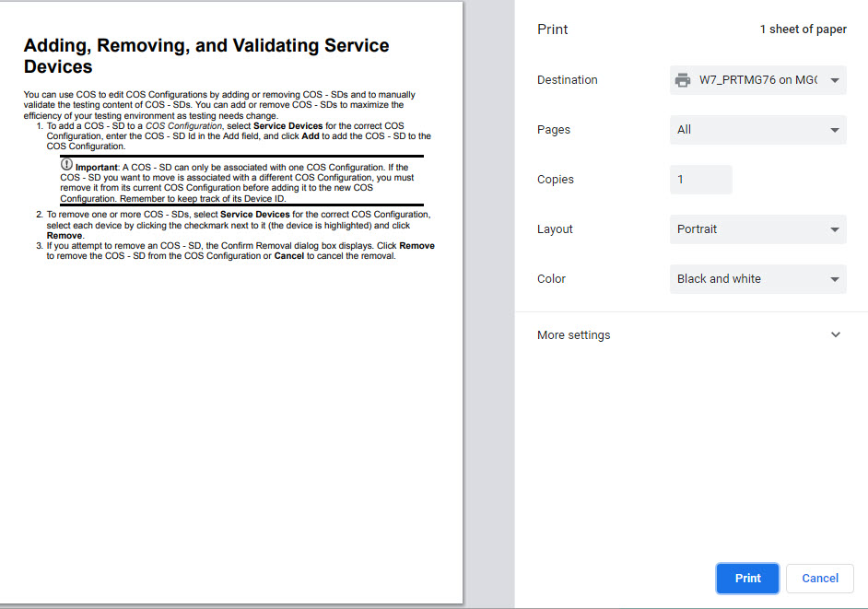This screenshot has height=609, width=868.
Task: Click the Important notice icon in preview
Action: coord(66,164)
